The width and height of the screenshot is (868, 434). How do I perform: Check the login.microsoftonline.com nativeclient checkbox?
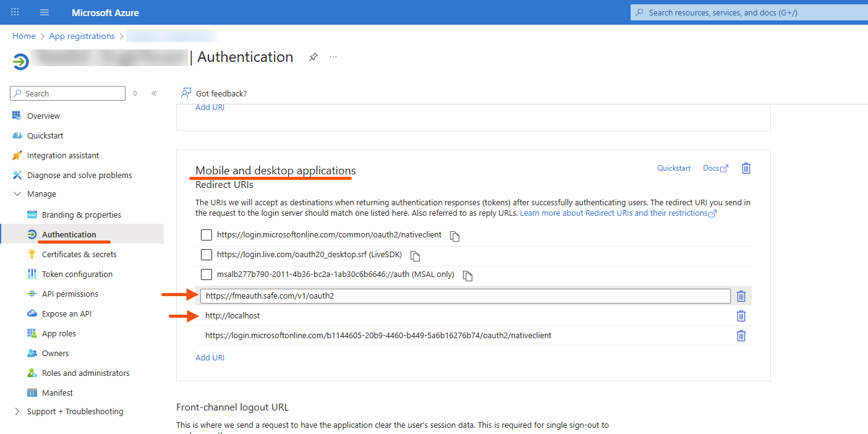pos(206,235)
